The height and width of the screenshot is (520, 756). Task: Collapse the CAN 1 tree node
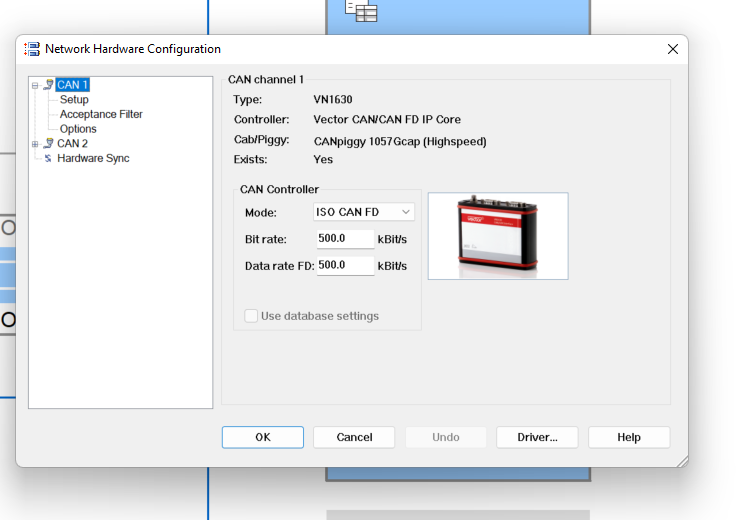click(35, 85)
